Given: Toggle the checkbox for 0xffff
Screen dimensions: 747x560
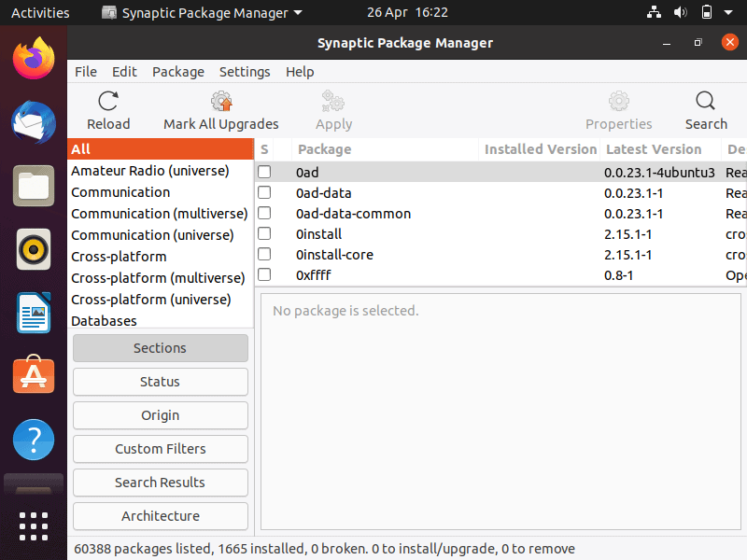Looking at the screenshot, I should pos(264,274).
